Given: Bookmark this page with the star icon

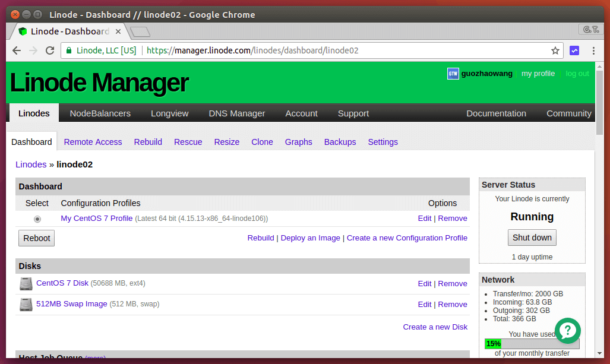Looking at the screenshot, I should 555,50.
